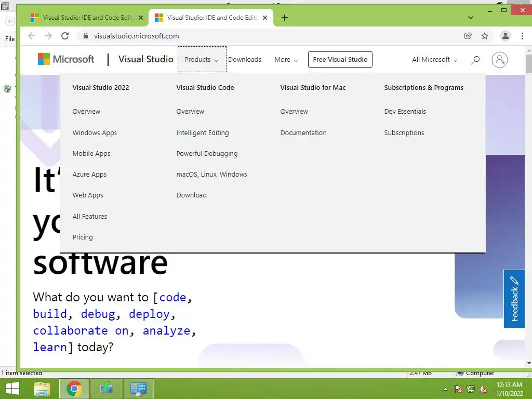
Task: Open the Chrome profile icon
Action: coord(505,36)
